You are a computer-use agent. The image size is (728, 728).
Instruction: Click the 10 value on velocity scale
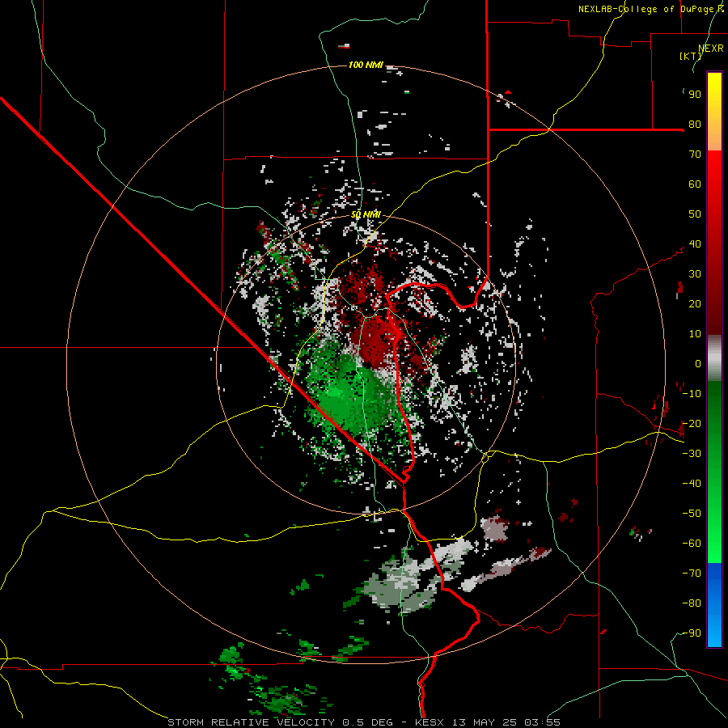[695, 334]
